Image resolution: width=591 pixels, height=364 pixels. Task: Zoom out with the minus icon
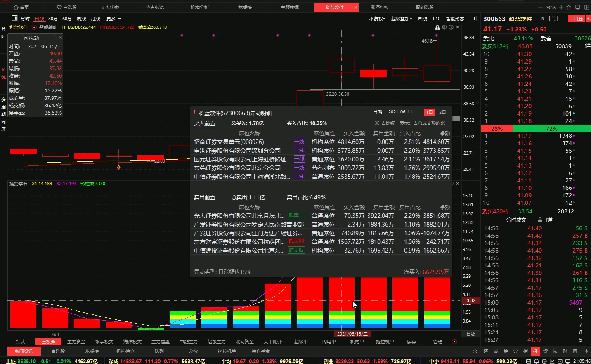tap(541, 7)
